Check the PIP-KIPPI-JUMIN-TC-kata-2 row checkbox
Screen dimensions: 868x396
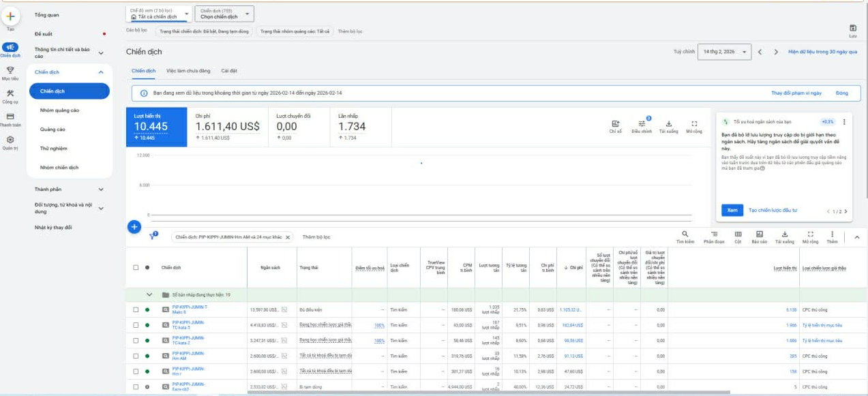tap(136, 340)
